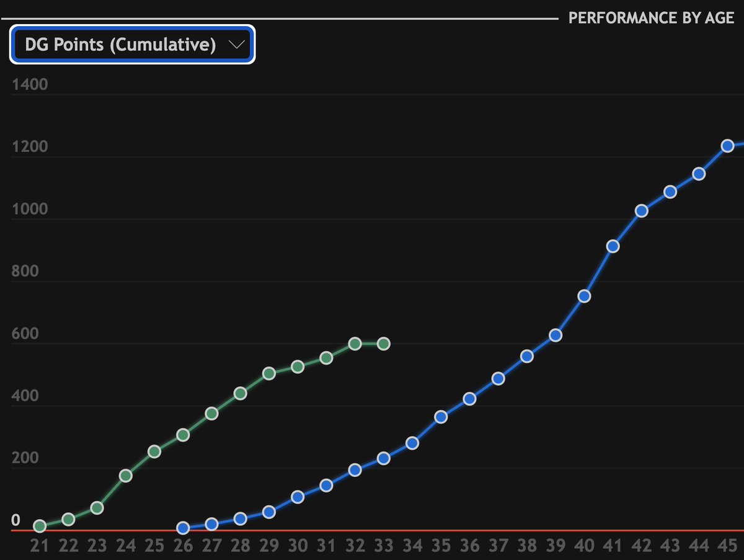Select blue data point at age 43
Screen dimensions: 744x560
click(670, 192)
